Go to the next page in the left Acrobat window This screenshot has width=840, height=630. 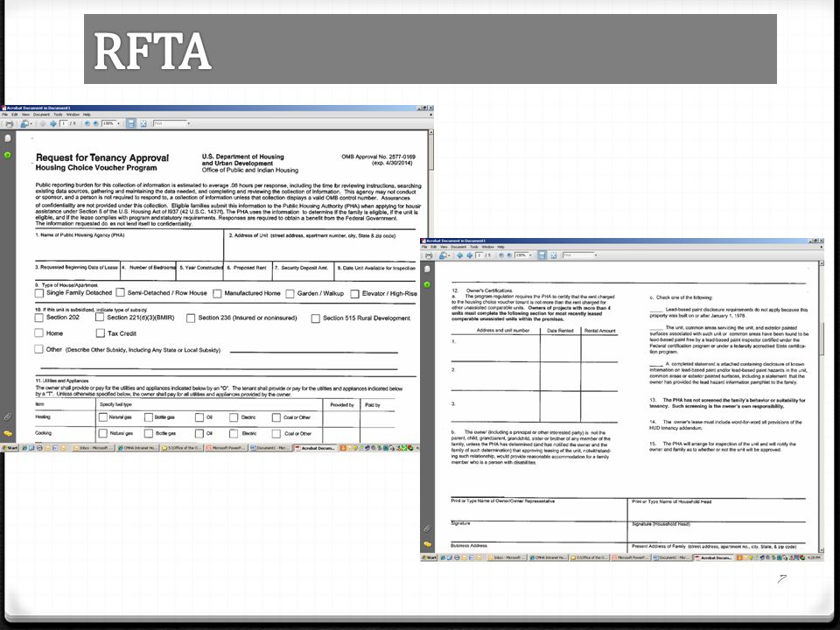(53, 123)
